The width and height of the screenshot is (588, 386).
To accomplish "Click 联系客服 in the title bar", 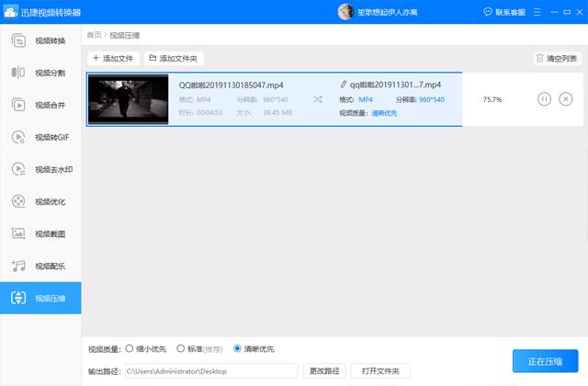I will click(x=504, y=12).
